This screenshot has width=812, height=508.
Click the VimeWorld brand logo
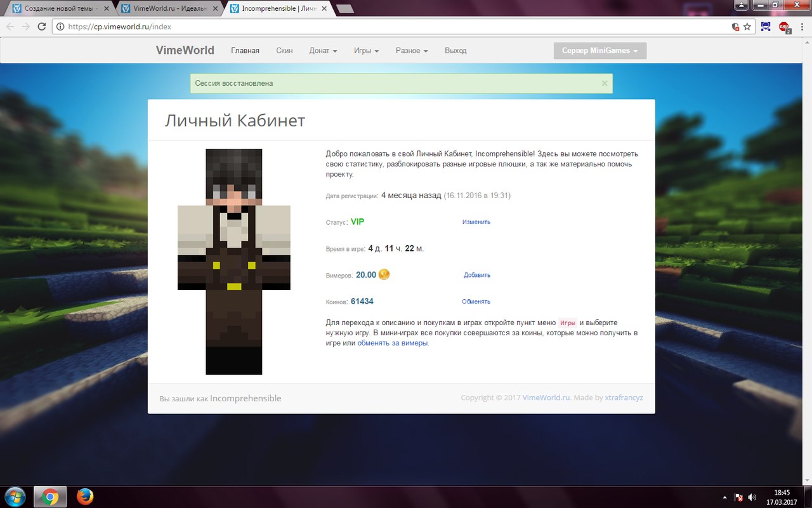pyautogui.click(x=185, y=50)
